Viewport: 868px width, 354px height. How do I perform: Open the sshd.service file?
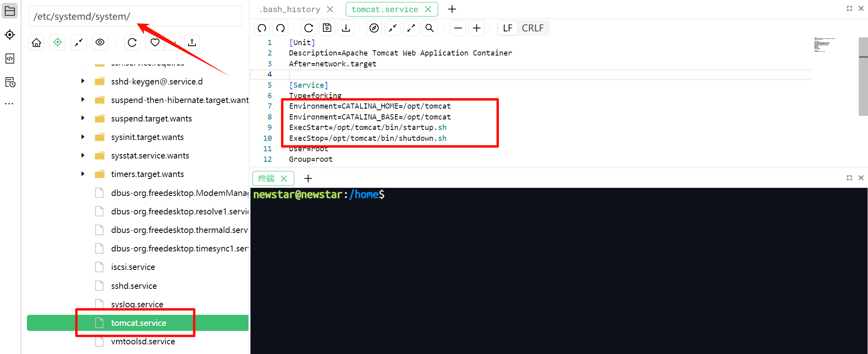tap(134, 286)
